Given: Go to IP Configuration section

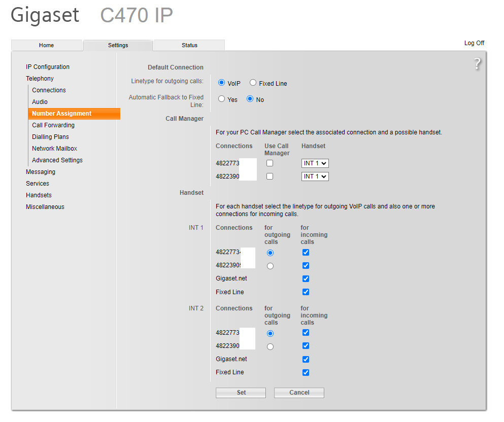Looking at the screenshot, I should (48, 67).
